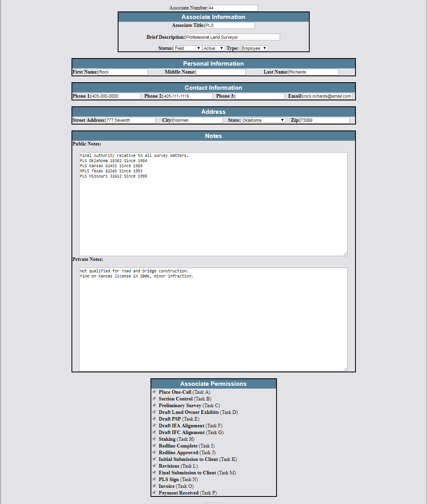Uncheck the Invoice (Task O) checkbox

(154, 486)
